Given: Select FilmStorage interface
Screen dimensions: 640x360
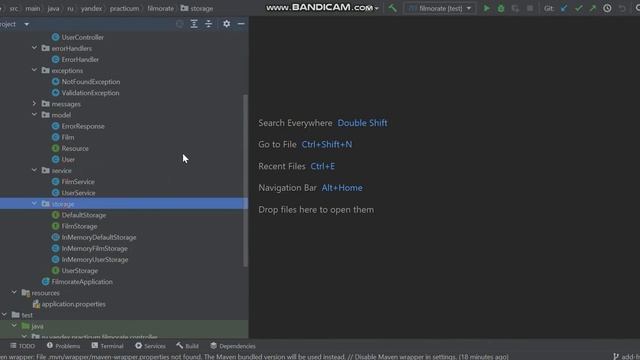Looking at the screenshot, I should point(79,226).
